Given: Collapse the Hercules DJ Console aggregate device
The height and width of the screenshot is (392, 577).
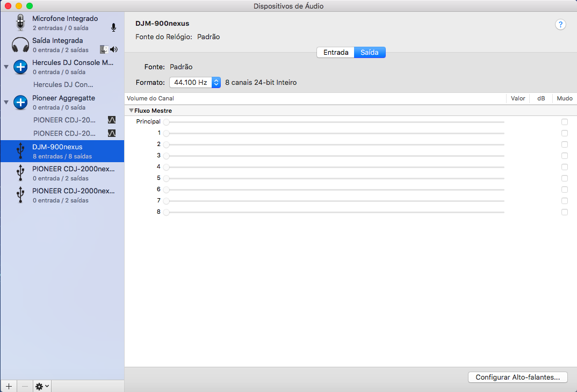Looking at the screenshot, I should tap(6, 67).
